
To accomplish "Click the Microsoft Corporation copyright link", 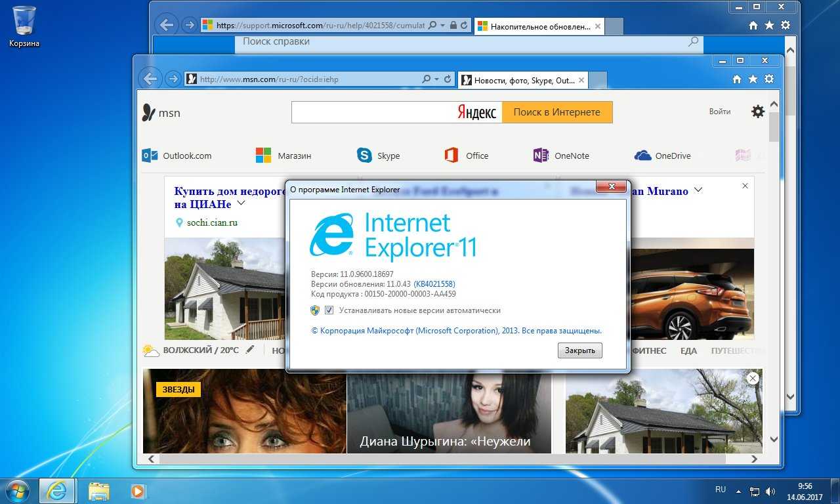I will (456, 331).
